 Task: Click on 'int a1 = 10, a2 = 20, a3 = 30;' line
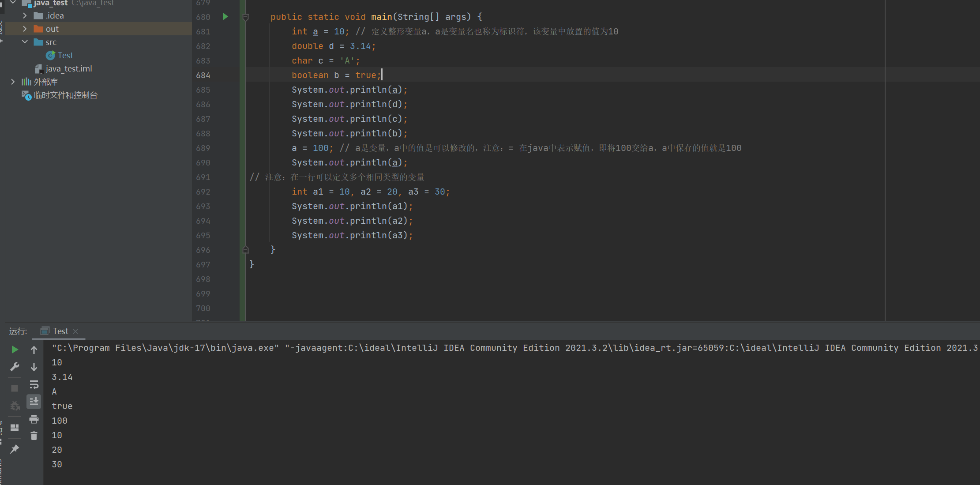371,192
